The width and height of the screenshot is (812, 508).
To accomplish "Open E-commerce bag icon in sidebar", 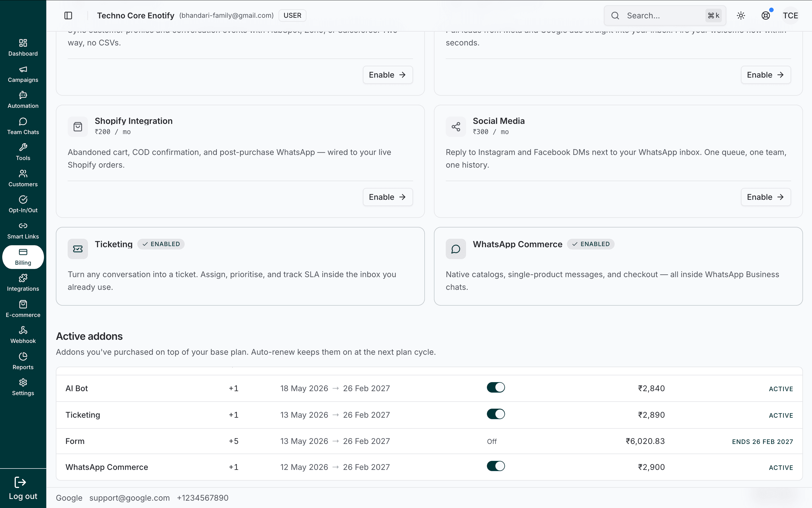I will click(x=23, y=304).
